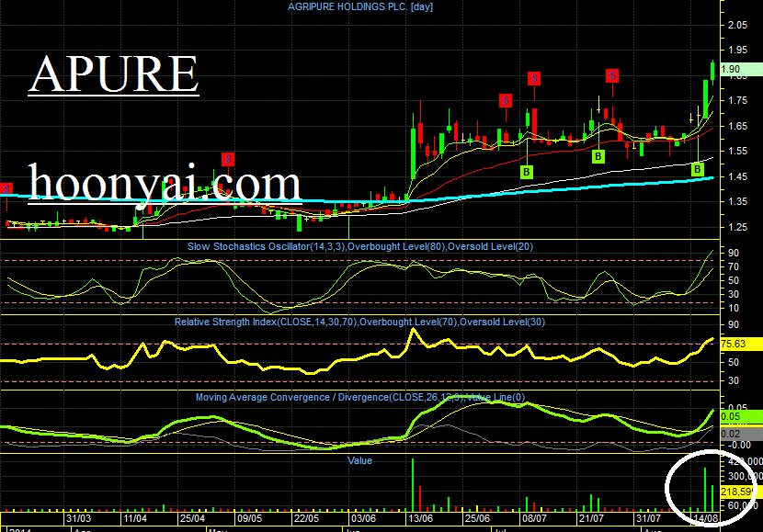
Task: Click the green B buy marker above 08/07
Action: click(527, 172)
